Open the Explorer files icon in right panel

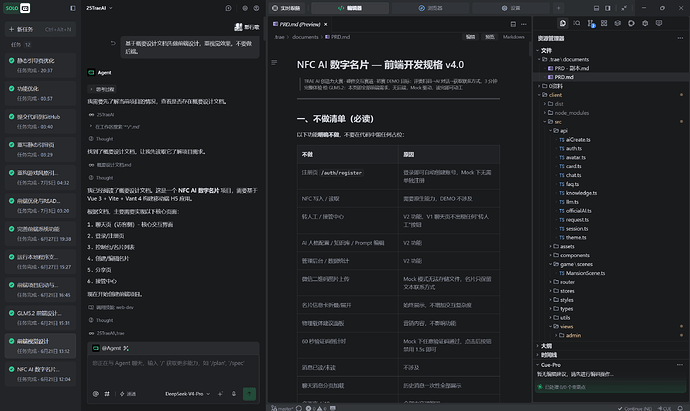562,23
